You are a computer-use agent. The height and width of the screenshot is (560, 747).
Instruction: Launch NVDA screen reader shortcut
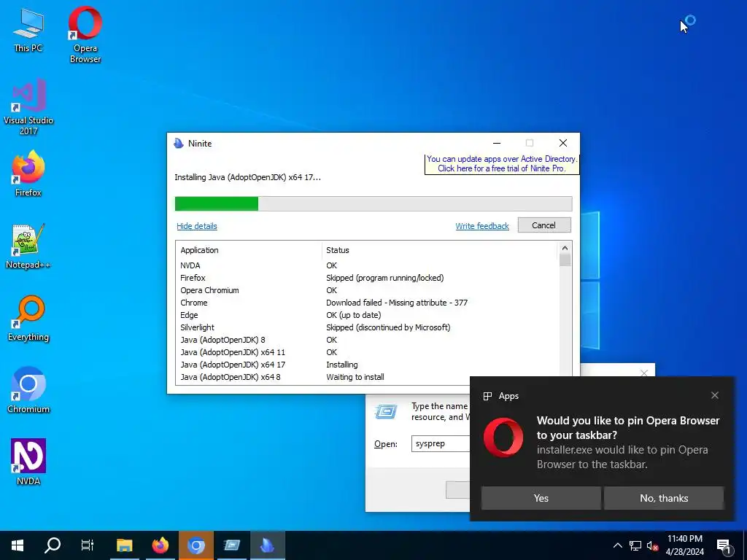28,462
